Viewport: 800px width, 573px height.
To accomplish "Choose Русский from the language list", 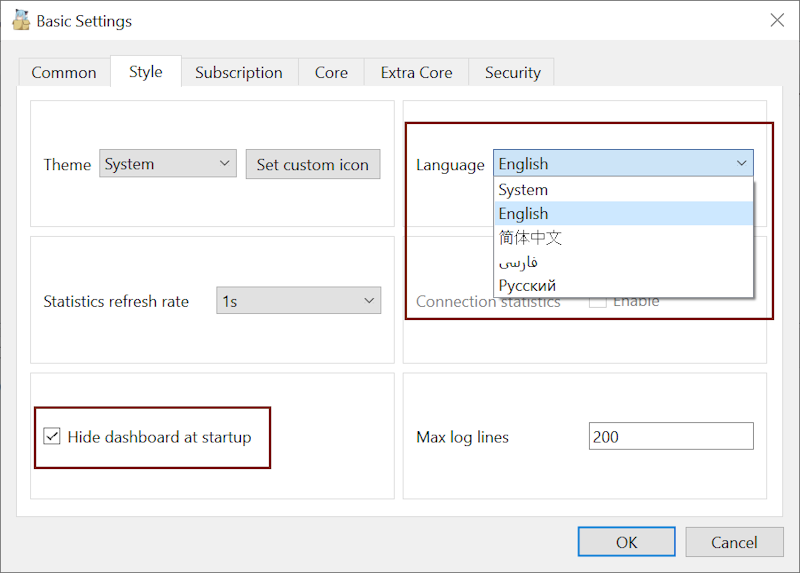I will [527, 285].
